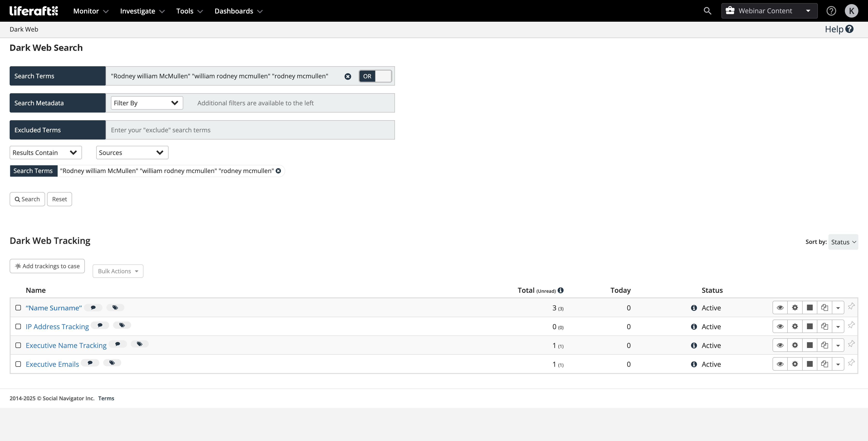Click the Add trackings to case button
Viewport: 868px width, 441px height.
tap(47, 266)
